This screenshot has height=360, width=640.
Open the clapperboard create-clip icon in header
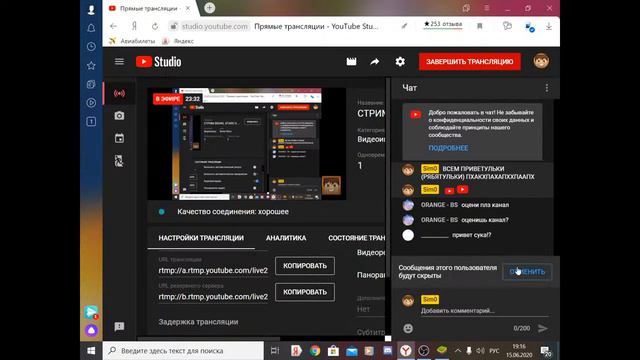351,62
